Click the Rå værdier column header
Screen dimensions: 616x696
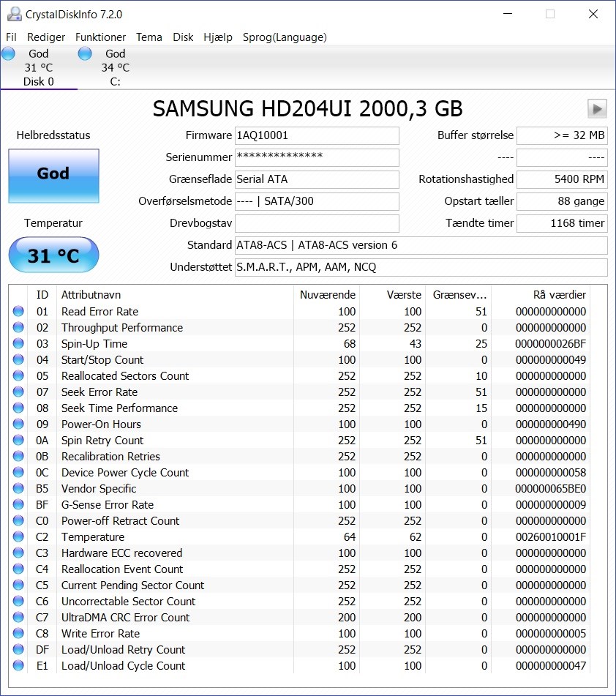540,295
